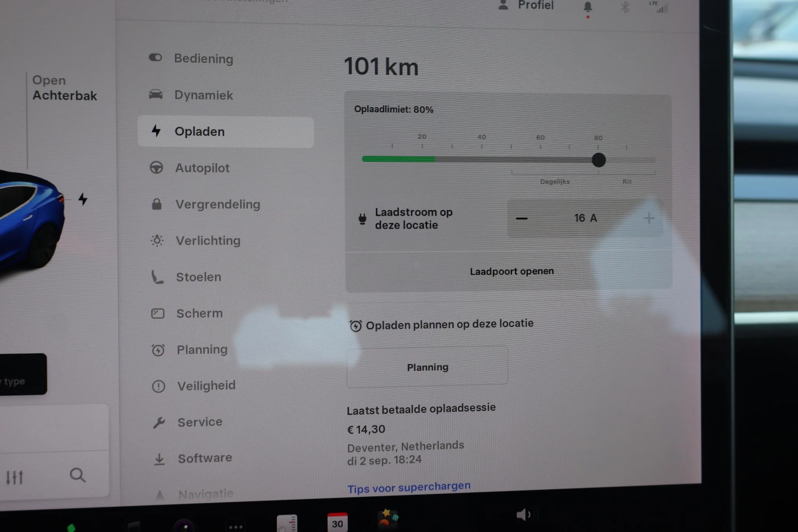Viewport: 798px width, 532px height.
Task: Click the search magnifier icon
Action: 77,475
